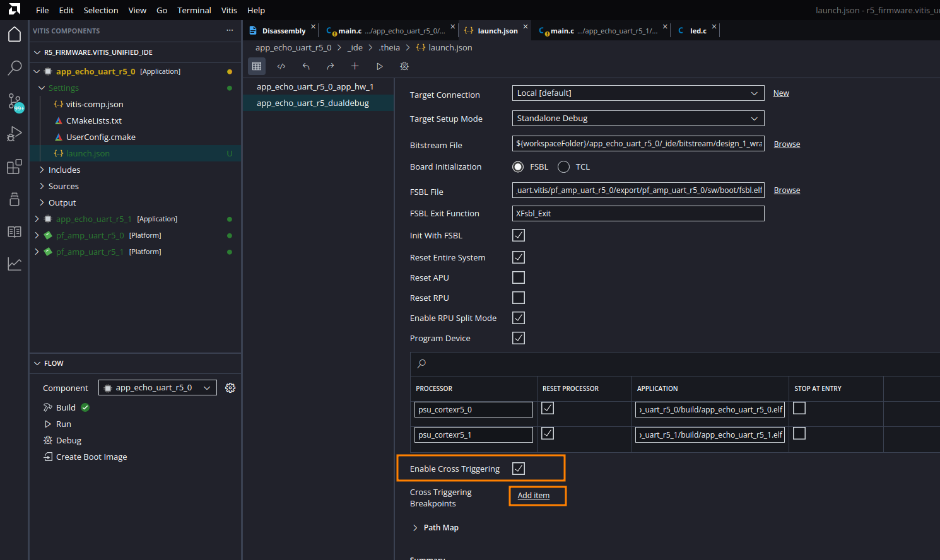940x560 pixels.
Task: Open Source Control view in sidebar
Action: tap(15, 101)
